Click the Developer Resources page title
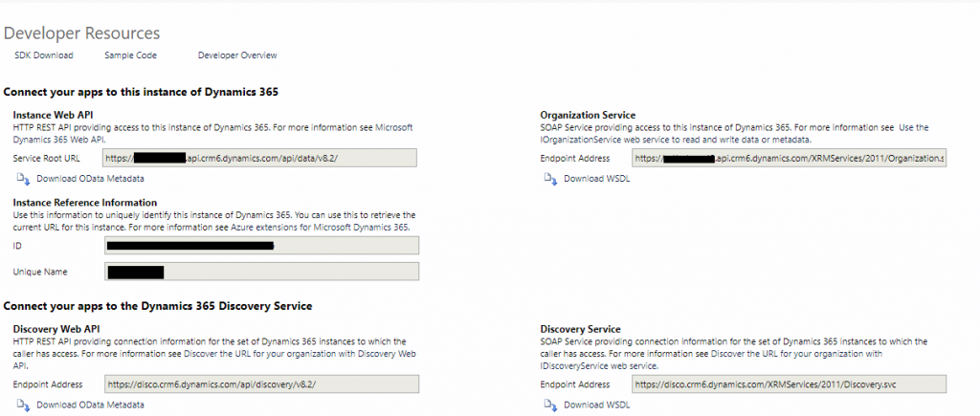 tap(82, 33)
